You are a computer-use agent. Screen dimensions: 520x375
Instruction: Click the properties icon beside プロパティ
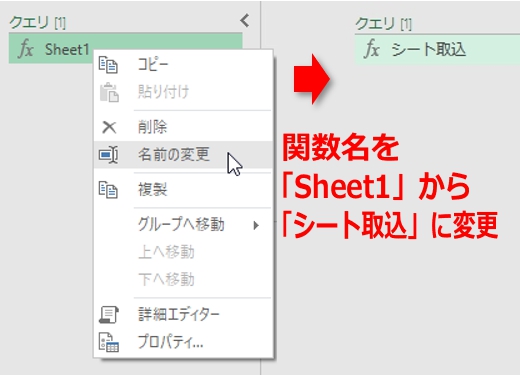(109, 342)
